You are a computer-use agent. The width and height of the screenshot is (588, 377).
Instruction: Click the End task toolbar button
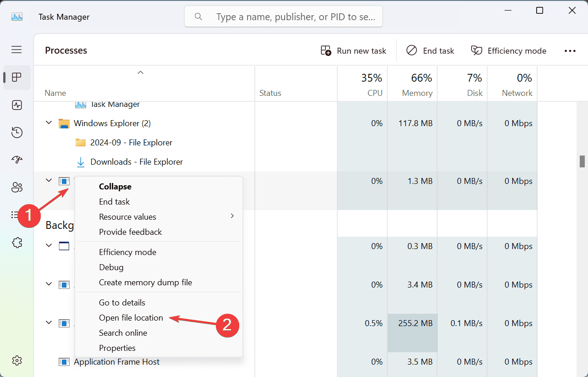[430, 51]
